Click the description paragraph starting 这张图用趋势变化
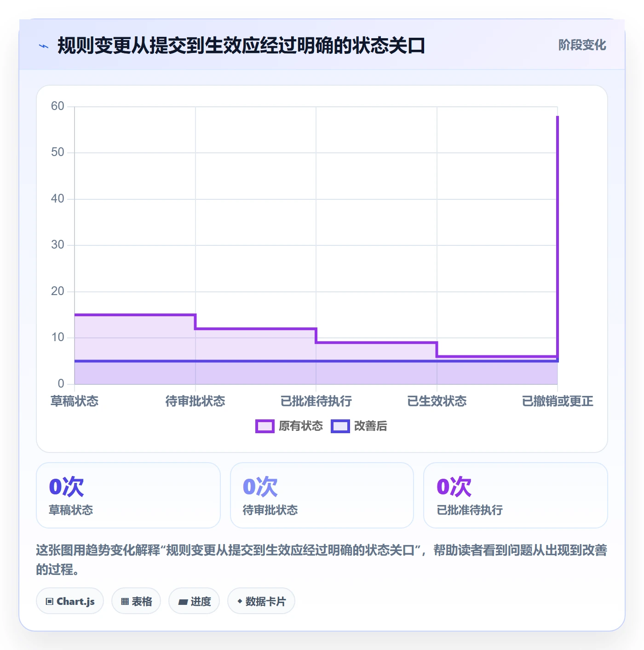This screenshot has height=650, width=644. pos(322,560)
